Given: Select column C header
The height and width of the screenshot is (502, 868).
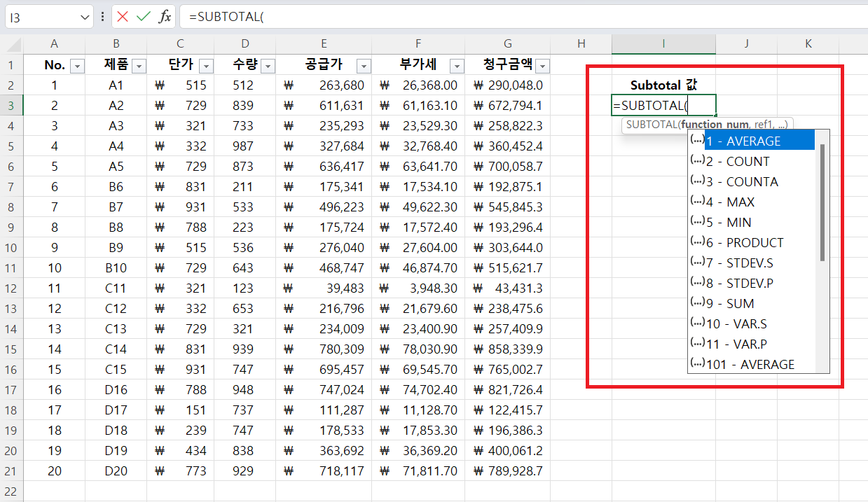Looking at the screenshot, I should (x=181, y=43).
